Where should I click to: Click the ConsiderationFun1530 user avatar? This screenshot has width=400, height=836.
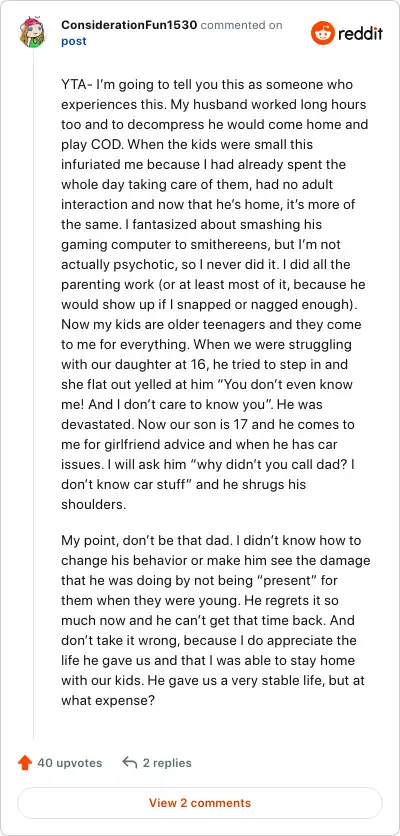tap(33, 32)
